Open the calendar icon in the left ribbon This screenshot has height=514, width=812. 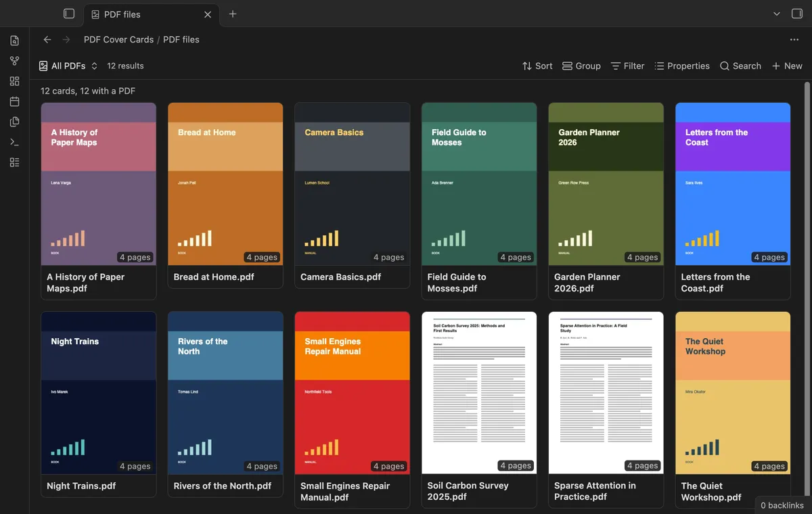[x=15, y=101]
